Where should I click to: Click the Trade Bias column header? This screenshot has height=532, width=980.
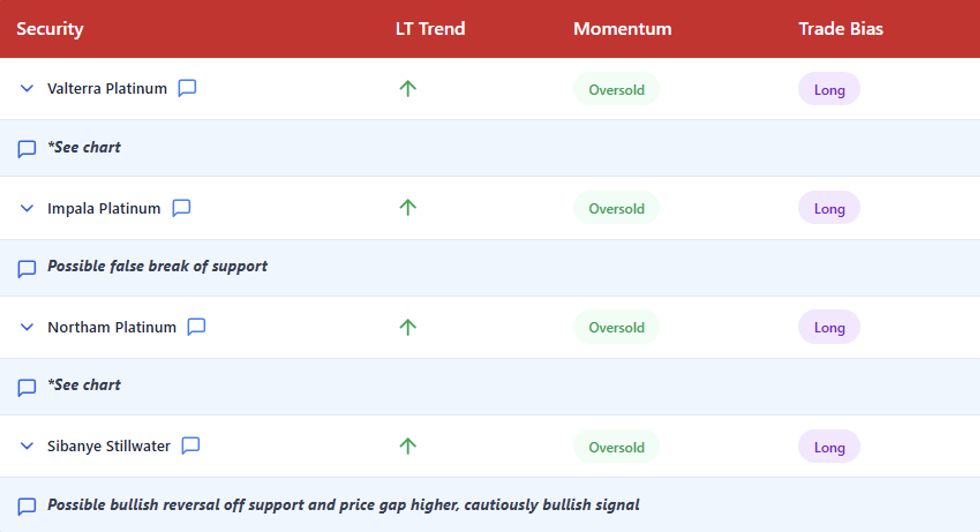click(840, 29)
